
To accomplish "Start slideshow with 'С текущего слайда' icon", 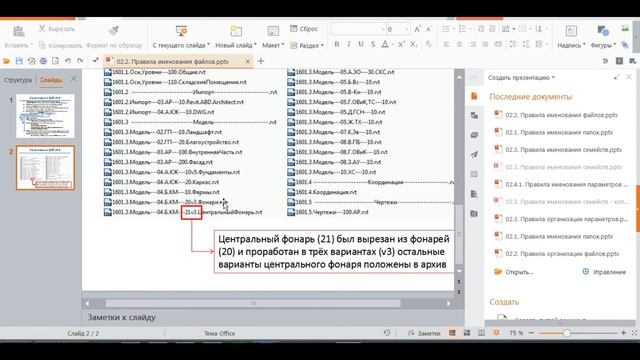I will [181, 31].
